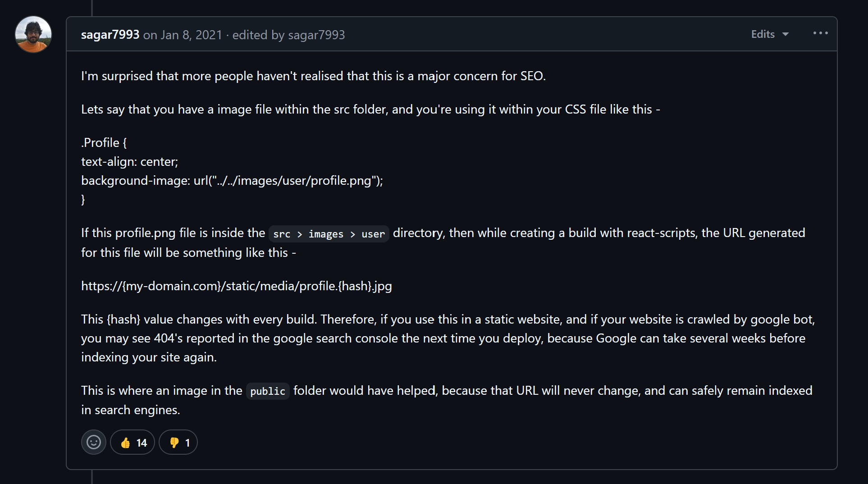This screenshot has height=484, width=868.
Task: Open sagar7993's profile avatar image
Action: [33, 34]
